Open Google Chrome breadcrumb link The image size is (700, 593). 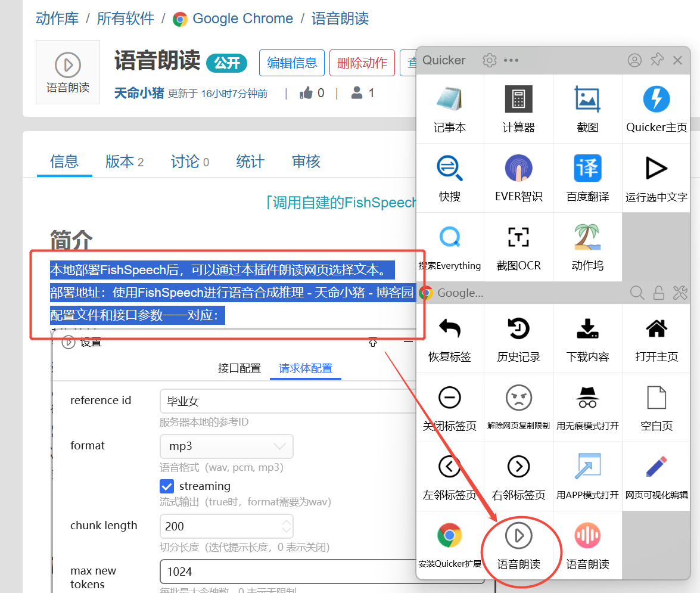[x=233, y=18]
